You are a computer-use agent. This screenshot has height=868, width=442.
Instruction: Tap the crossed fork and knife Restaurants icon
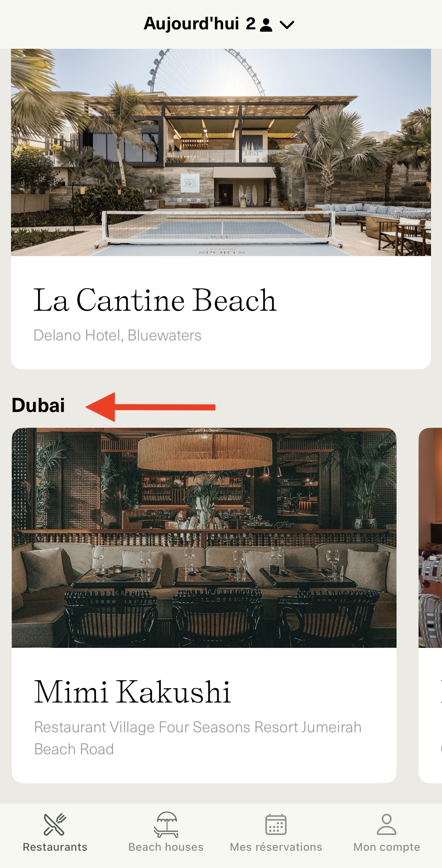pyautogui.click(x=55, y=824)
